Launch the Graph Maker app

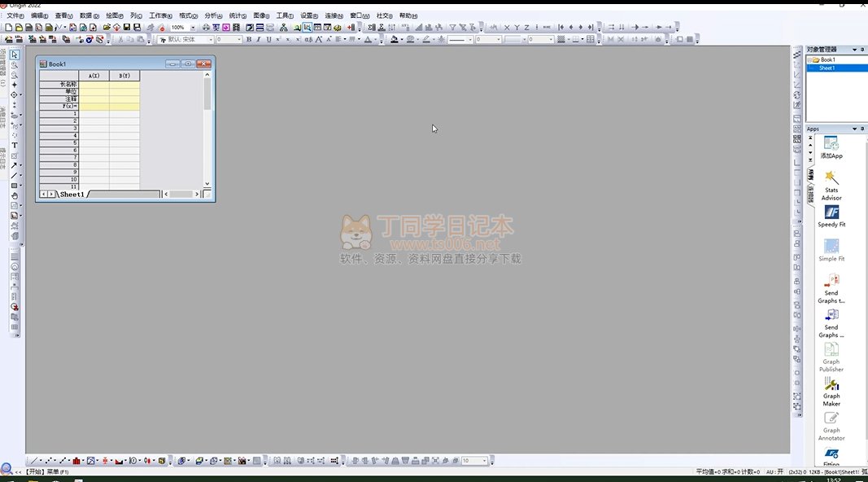pyautogui.click(x=831, y=392)
